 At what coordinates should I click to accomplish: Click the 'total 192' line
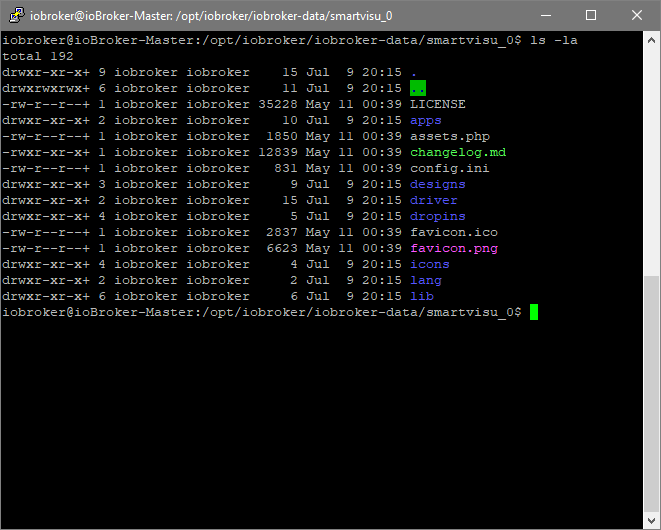pos(38,56)
